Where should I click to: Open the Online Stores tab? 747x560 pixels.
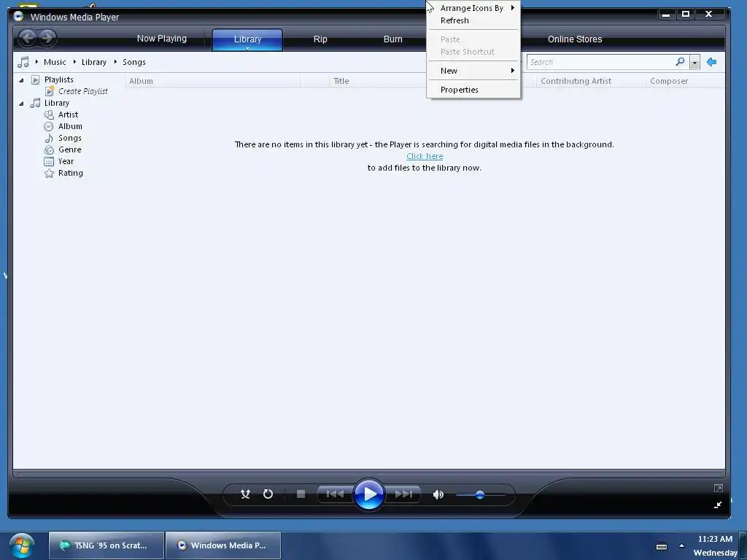coord(575,39)
